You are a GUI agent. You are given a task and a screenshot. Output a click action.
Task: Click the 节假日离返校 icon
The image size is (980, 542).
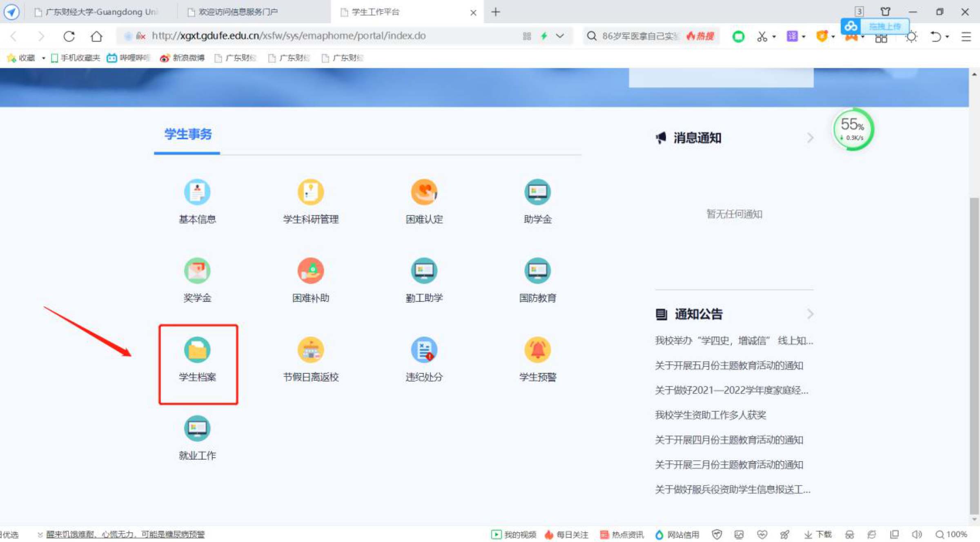pos(310,350)
